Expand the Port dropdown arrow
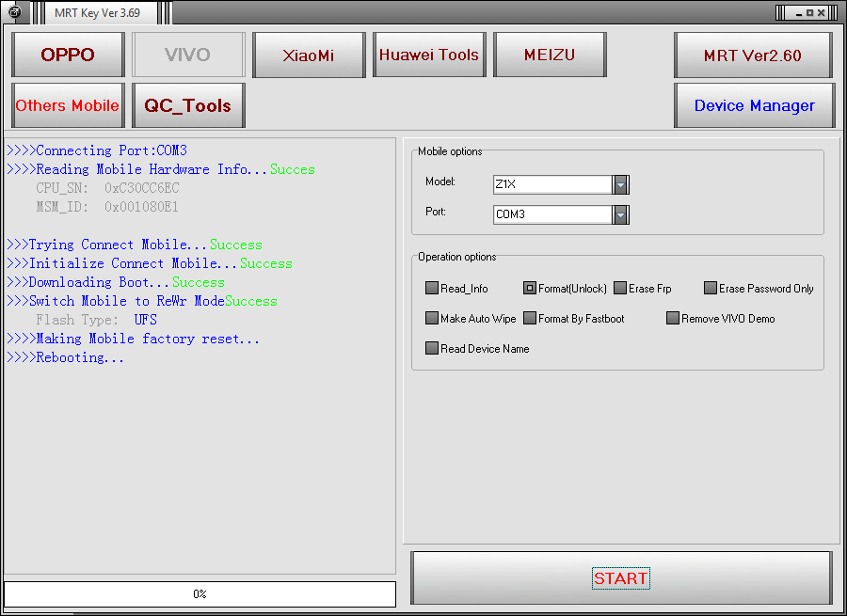This screenshot has width=847, height=616. (620, 214)
